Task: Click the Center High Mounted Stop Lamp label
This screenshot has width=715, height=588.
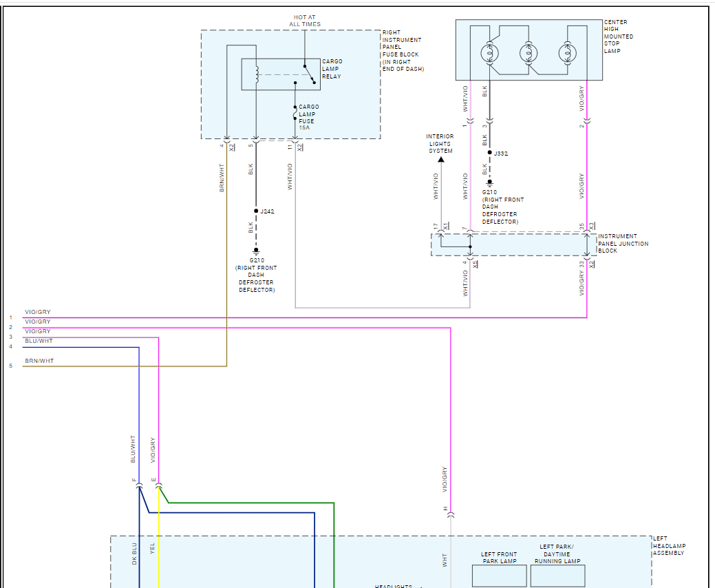Action: 619,36
